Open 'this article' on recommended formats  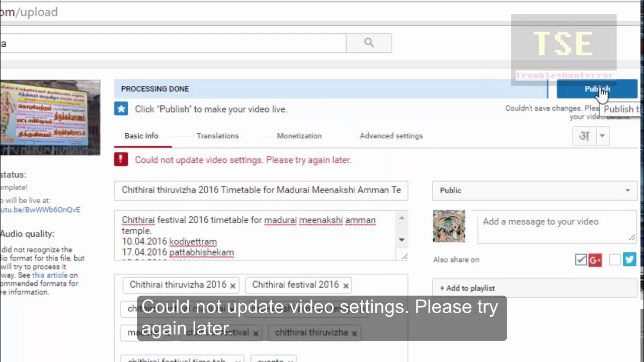pos(50,275)
